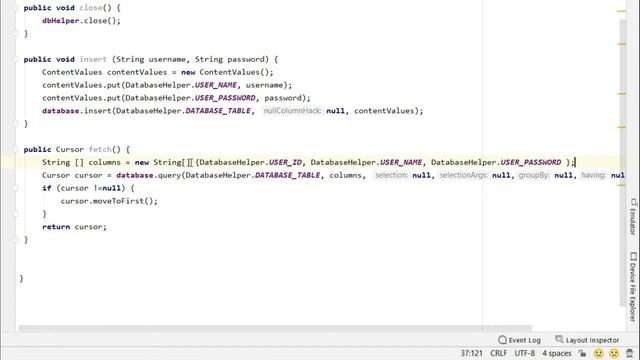640x360 pixels.
Task: Open the inspection profile icon in status bar
Action: pyautogui.click(x=630, y=353)
